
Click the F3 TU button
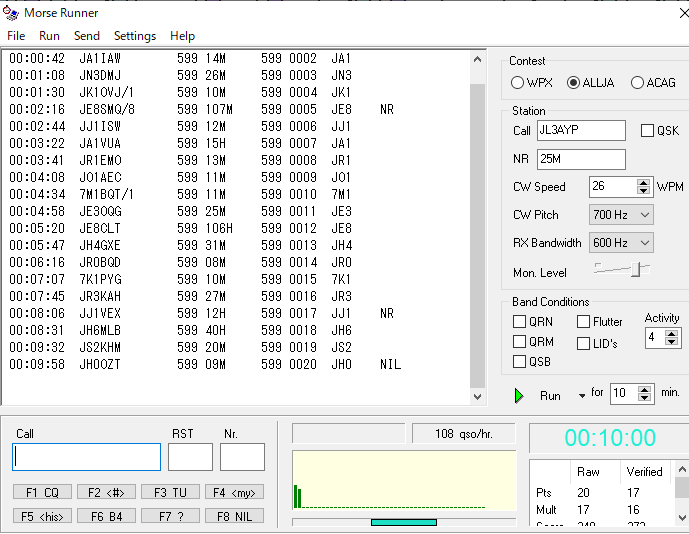tap(170, 492)
